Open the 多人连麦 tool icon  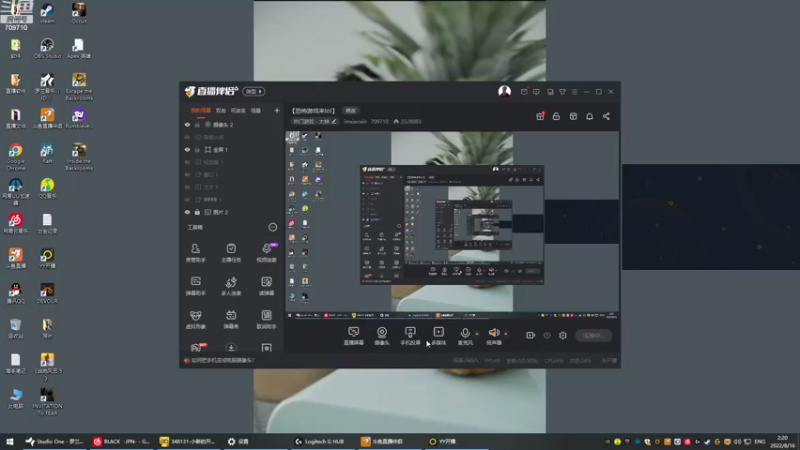tap(231, 285)
